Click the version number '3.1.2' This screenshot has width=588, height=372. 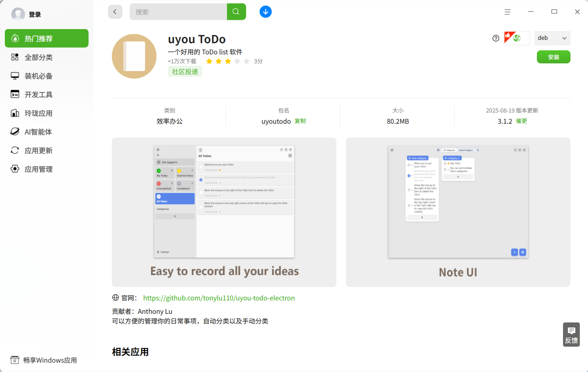coord(505,122)
